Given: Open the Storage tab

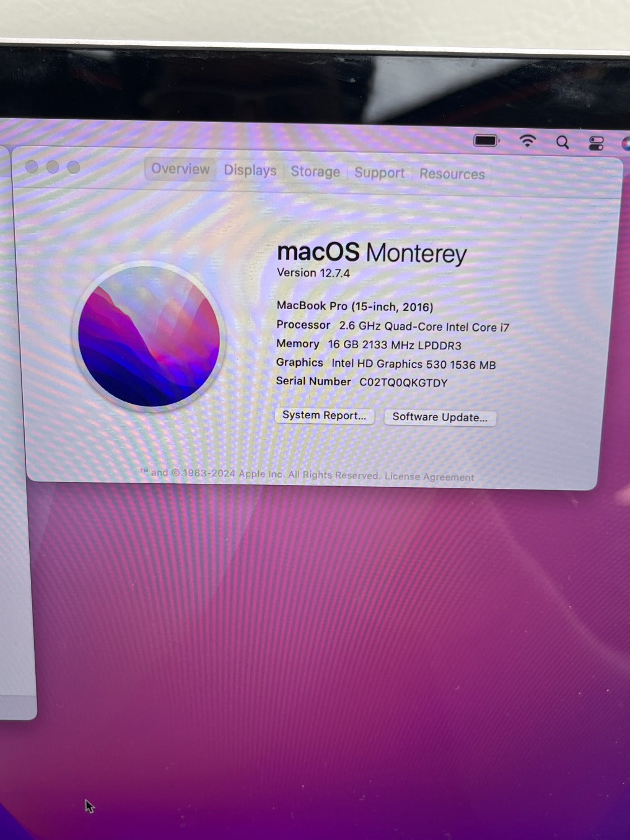Looking at the screenshot, I should pyautogui.click(x=315, y=172).
